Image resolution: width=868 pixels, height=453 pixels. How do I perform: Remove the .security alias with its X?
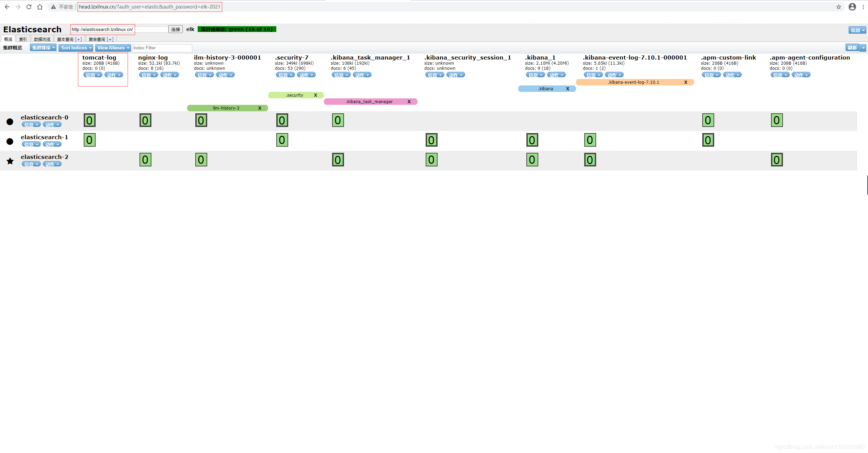point(315,95)
